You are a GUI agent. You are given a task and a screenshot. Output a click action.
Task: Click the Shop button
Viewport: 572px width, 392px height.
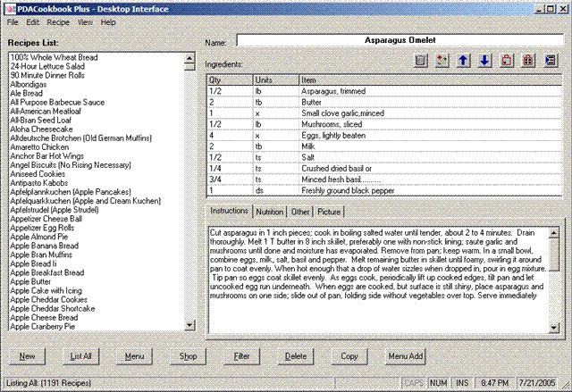click(188, 356)
